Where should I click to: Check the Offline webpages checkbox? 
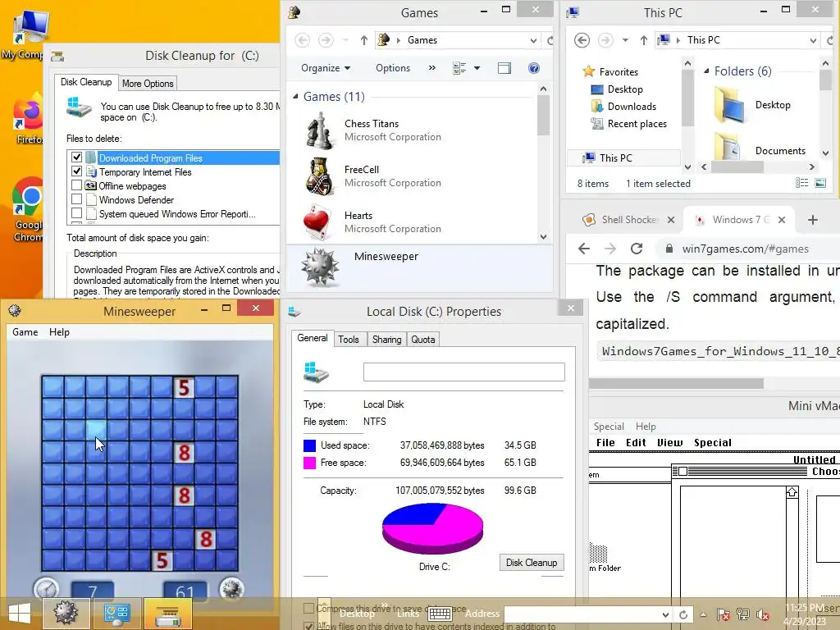click(x=76, y=185)
